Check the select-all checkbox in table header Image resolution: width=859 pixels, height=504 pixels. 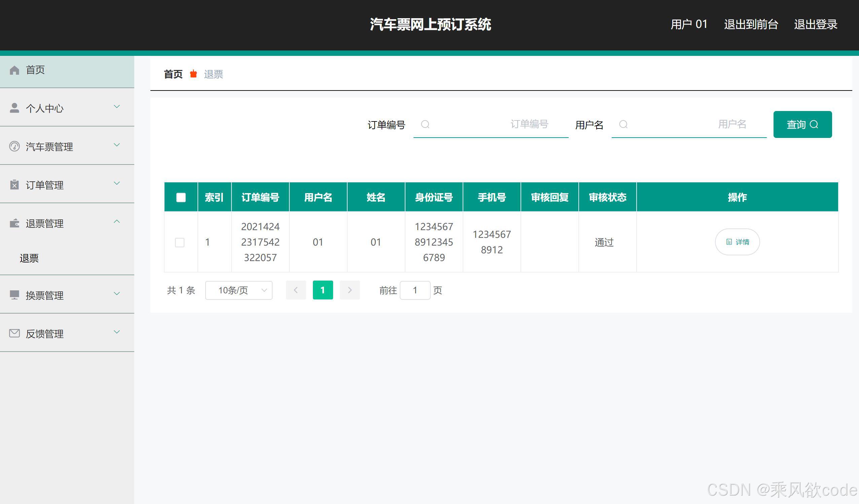[x=181, y=196]
